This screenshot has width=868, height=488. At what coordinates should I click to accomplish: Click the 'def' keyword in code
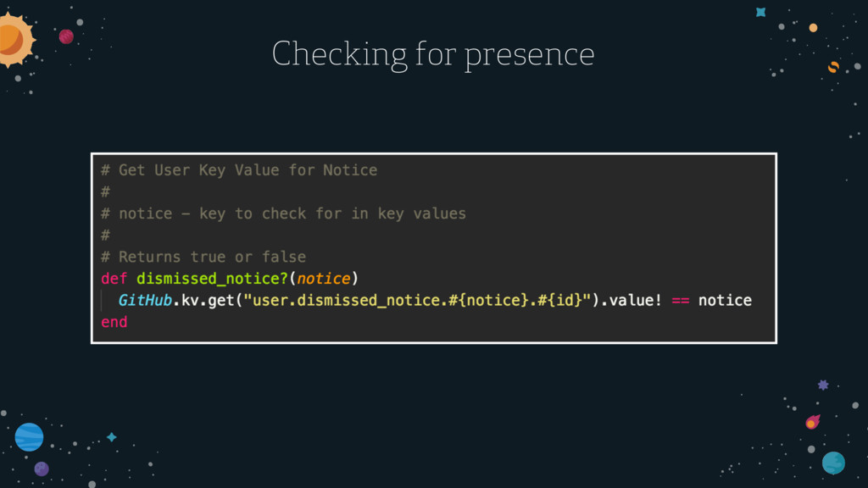[114, 278]
